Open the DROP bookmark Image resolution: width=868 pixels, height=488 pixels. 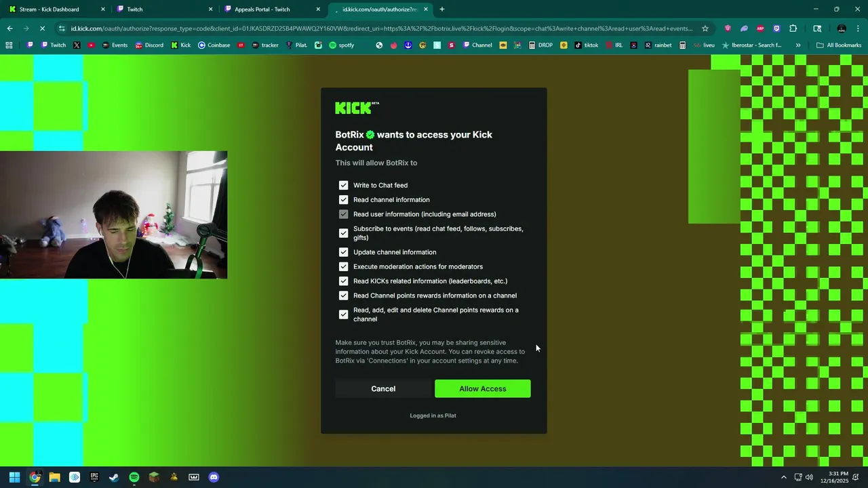(540, 45)
